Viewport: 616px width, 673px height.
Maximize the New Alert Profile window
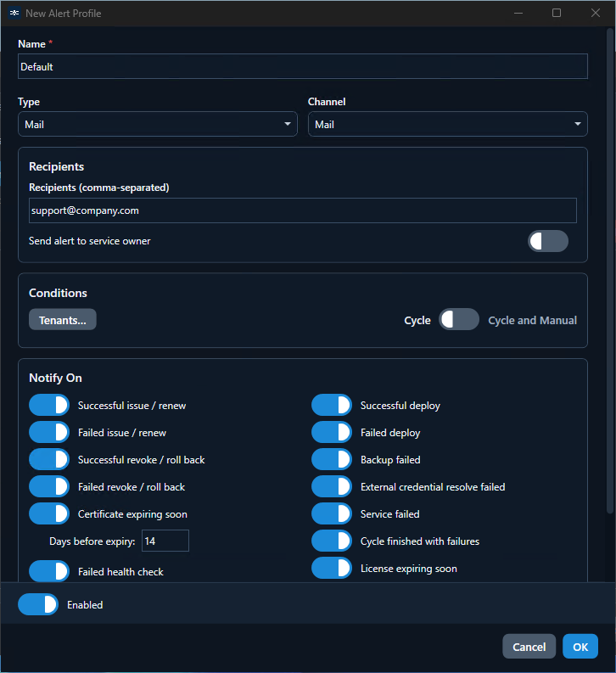pos(557,13)
